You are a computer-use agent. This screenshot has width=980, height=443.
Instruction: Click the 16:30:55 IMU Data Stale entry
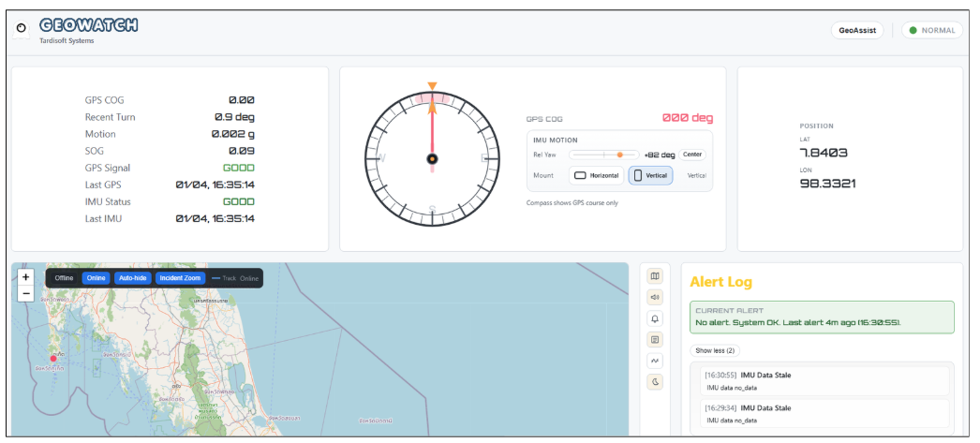click(x=824, y=381)
